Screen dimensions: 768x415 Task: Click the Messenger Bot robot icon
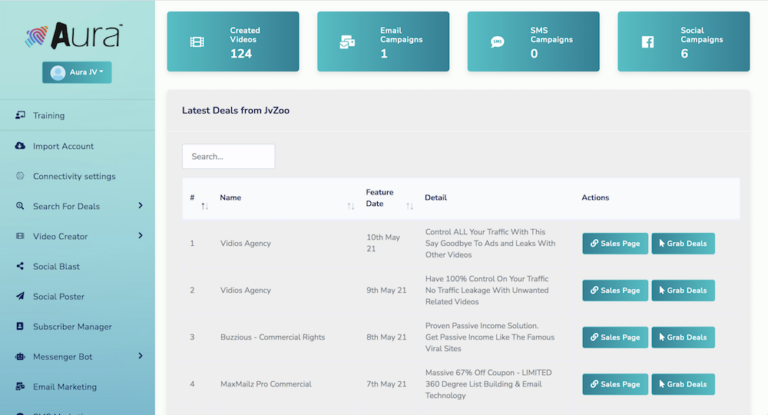click(20, 356)
